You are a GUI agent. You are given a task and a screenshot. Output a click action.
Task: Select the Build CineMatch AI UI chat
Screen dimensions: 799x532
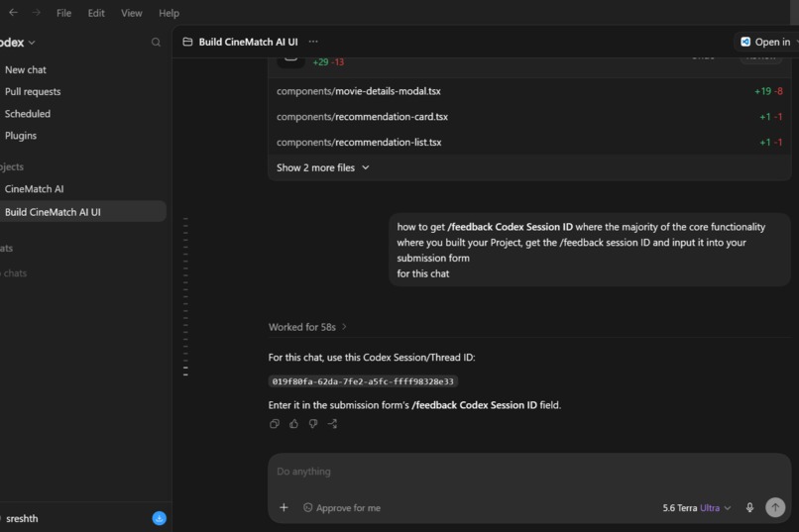(x=81, y=212)
